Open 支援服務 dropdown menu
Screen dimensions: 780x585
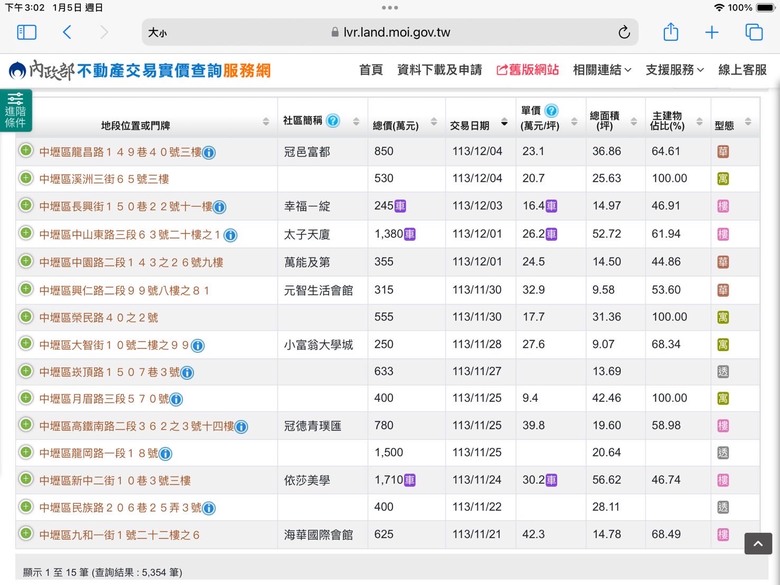[675, 70]
